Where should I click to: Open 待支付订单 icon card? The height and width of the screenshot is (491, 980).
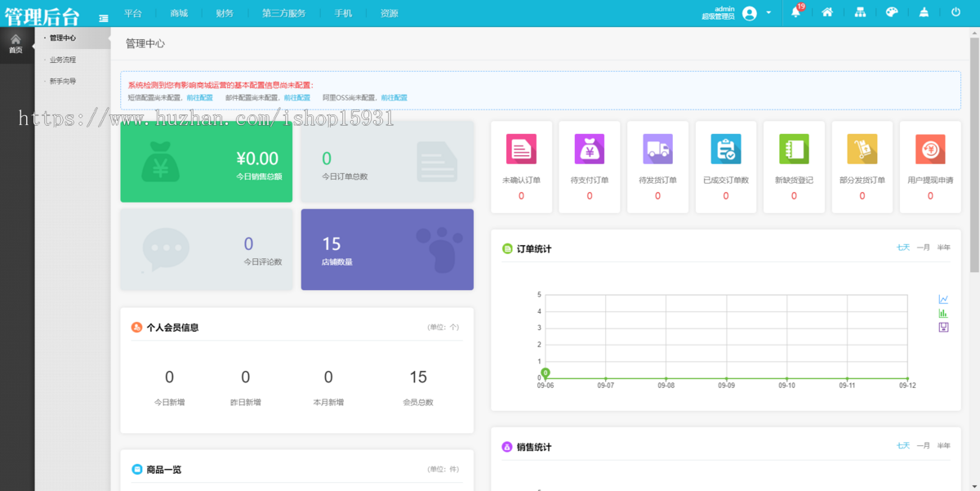589,167
